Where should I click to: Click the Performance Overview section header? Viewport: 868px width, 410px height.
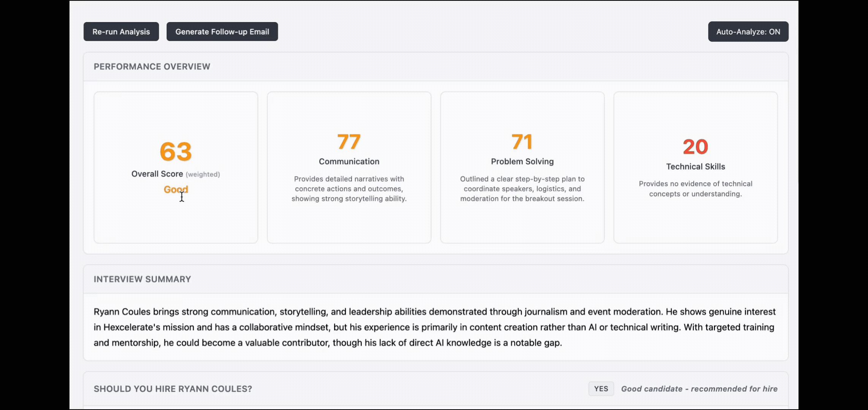(152, 67)
